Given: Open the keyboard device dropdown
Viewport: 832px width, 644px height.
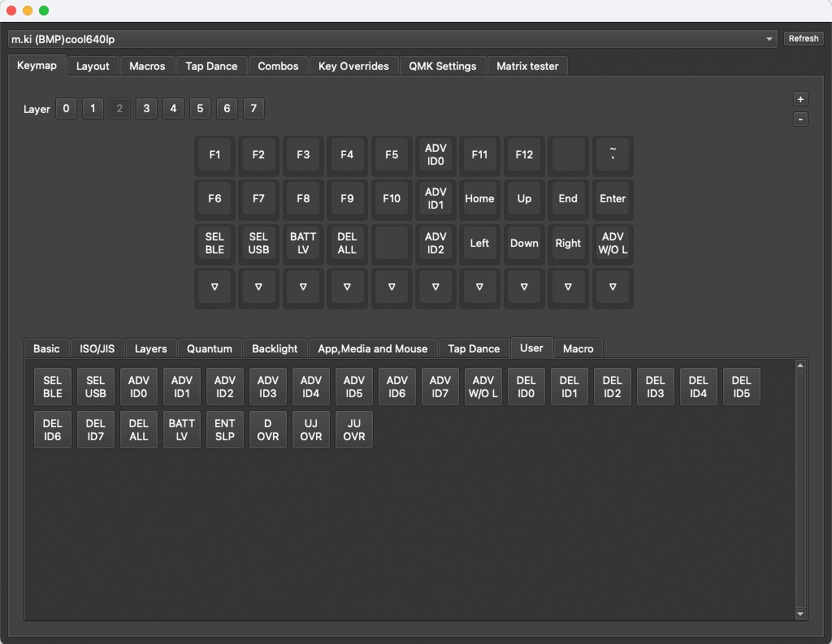Looking at the screenshot, I should point(392,39).
